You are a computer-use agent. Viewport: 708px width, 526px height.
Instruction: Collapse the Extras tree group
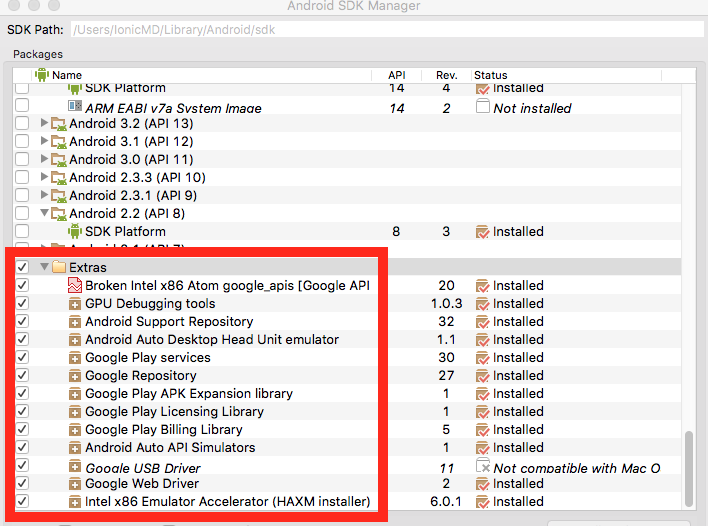click(44, 268)
